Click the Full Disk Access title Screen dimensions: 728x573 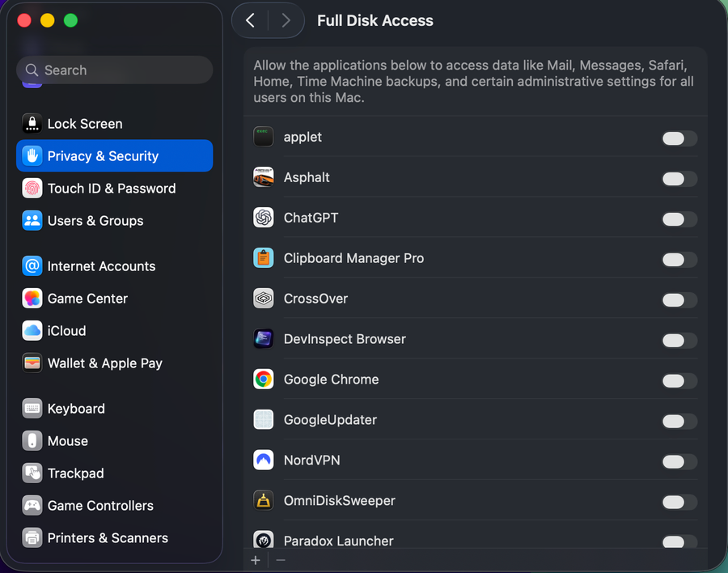tap(375, 20)
